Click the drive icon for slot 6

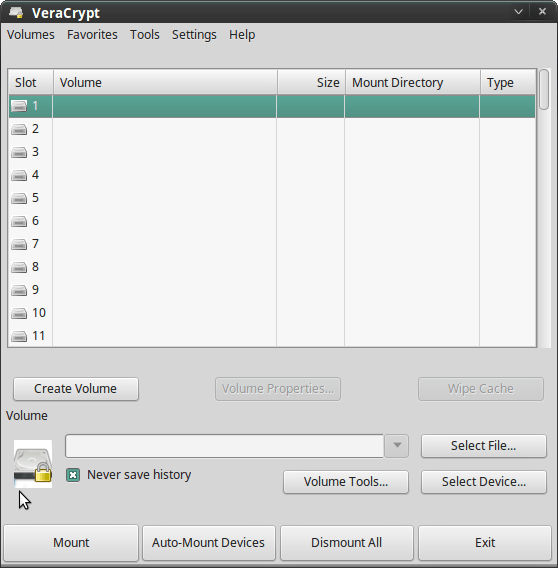(19, 221)
